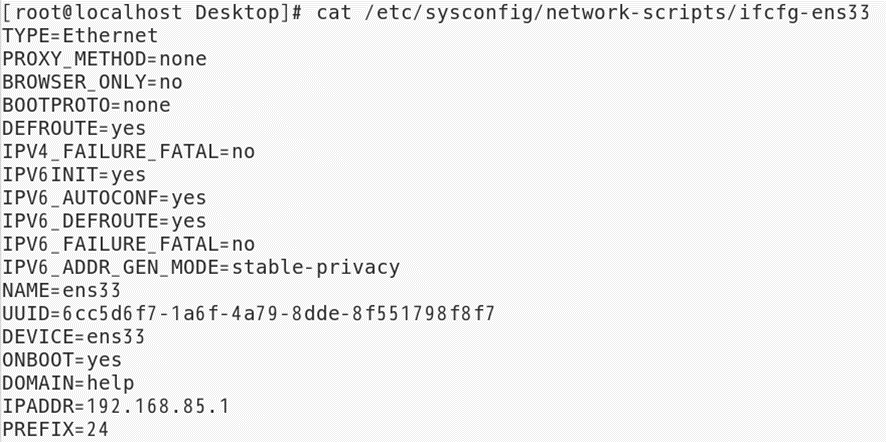Click the ONBOOT=yes line
Image resolution: width=886 pixels, height=442 pixels.
pyautogui.click(x=62, y=361)
